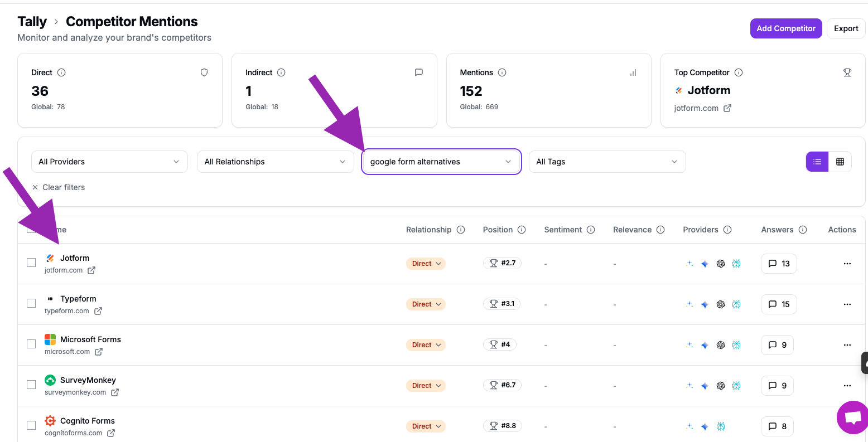
Task: Open the info tooltip next to Direct
Action: 61,72
